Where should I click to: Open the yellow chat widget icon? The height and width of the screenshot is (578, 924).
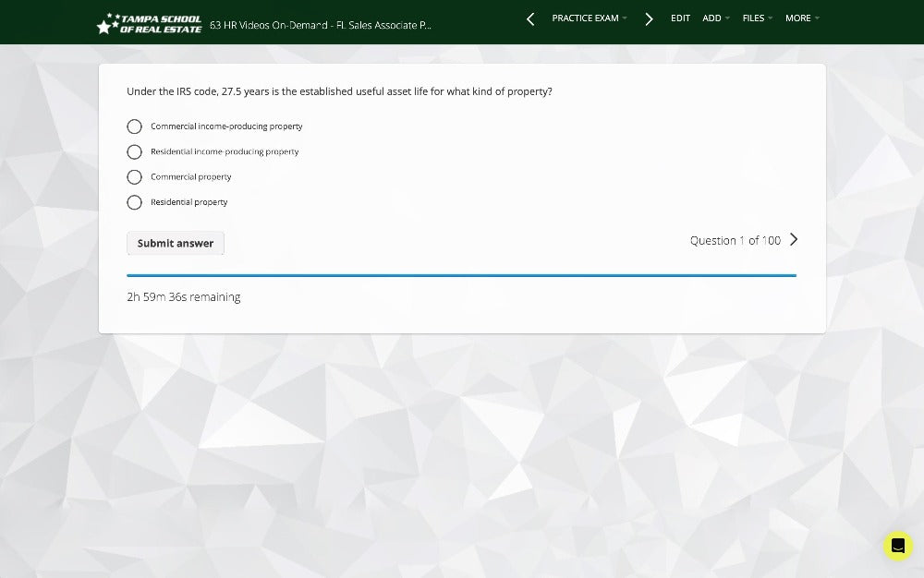click(897, 546)
